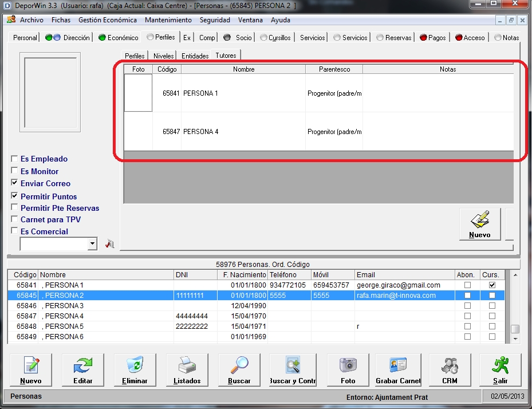Image resolution: width=532 pixels, height=409 pixels.
Task: Open the Mantenimiento menu
Action: 168,20
